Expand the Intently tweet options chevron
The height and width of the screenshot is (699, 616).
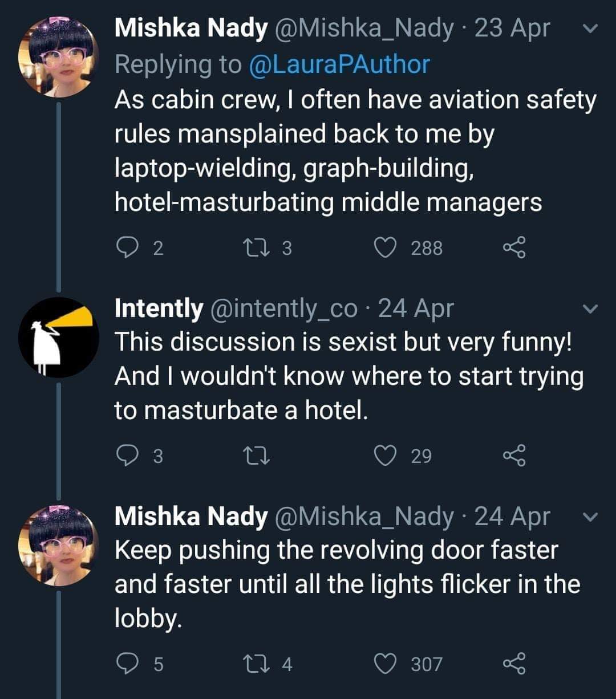tap(592, 310)
